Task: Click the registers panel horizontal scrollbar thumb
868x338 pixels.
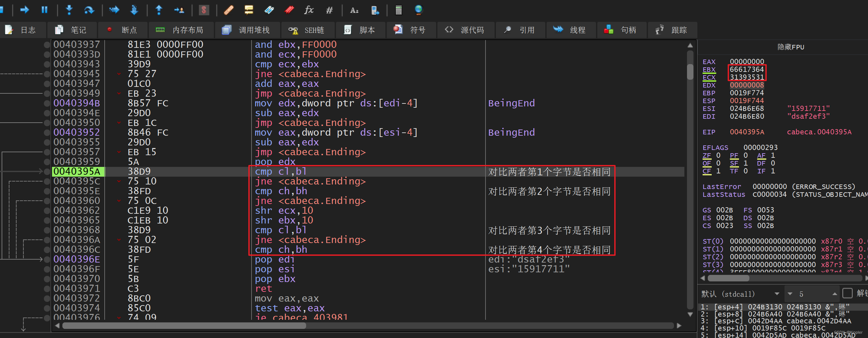Action: 728,278
